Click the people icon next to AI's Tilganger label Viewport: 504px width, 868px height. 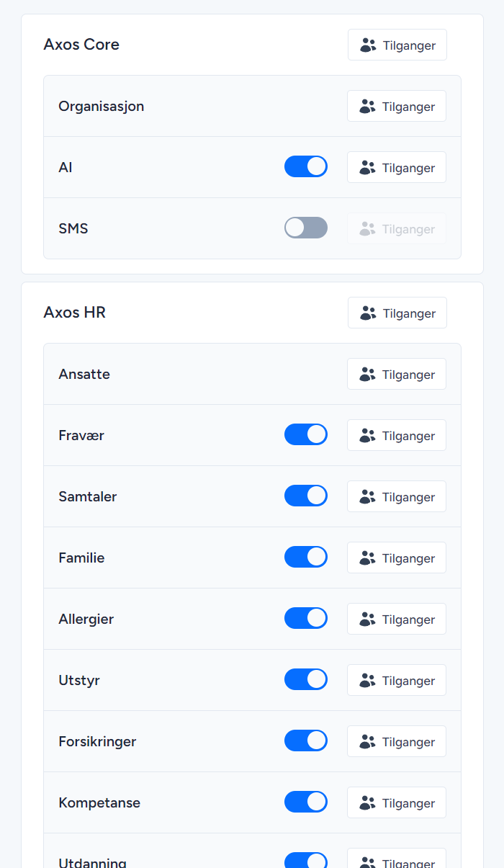click(367, 167)
